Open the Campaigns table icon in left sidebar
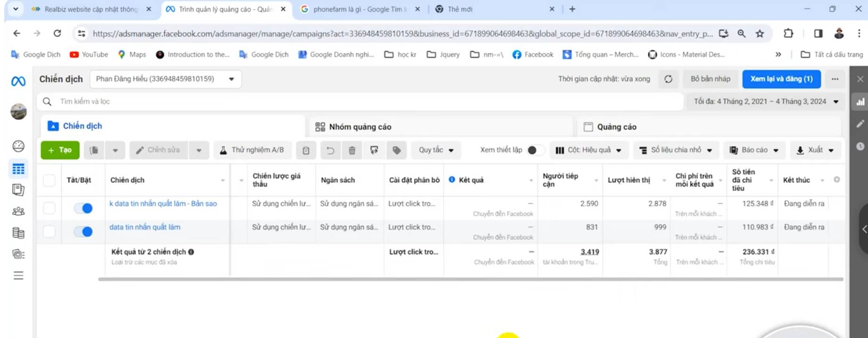The image size is (868, 338). [18, 169]
